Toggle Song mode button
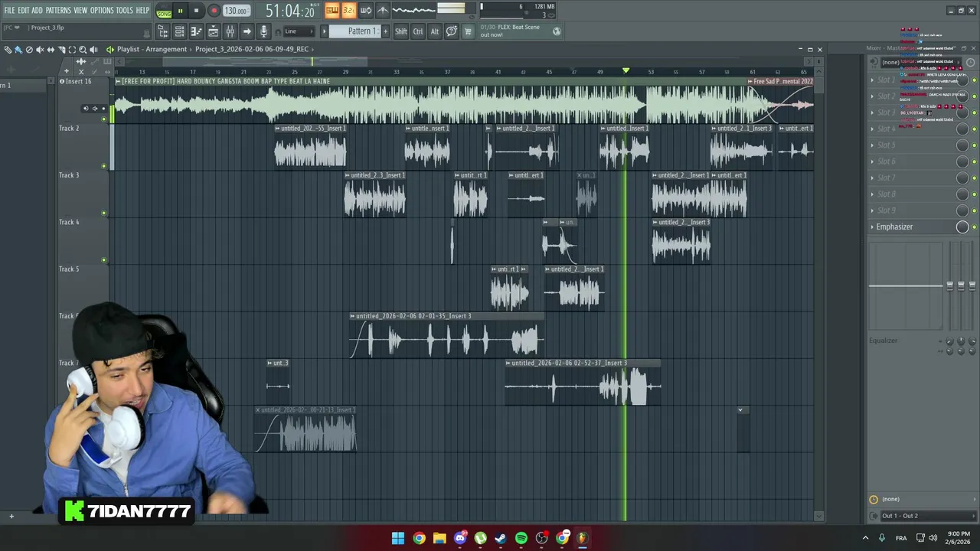Image resolution: width=980 pixels, height=551 pixels. pos(164,14)
